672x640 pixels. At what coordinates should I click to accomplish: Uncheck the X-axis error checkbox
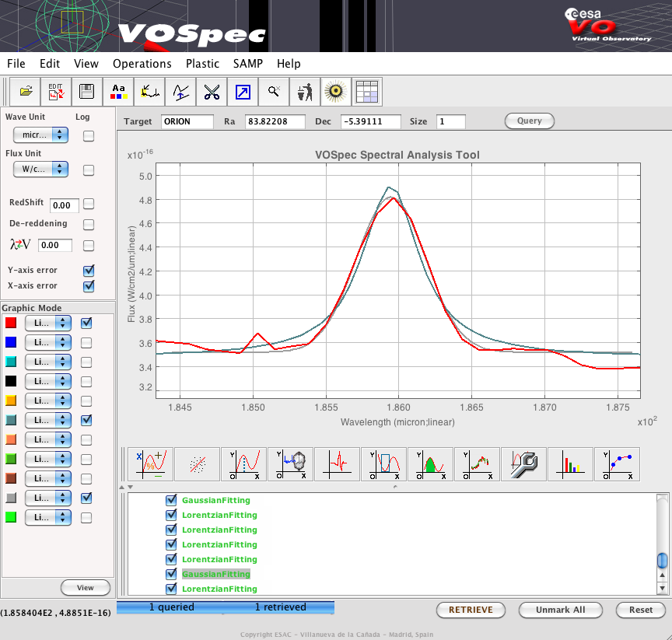[89, 285]
